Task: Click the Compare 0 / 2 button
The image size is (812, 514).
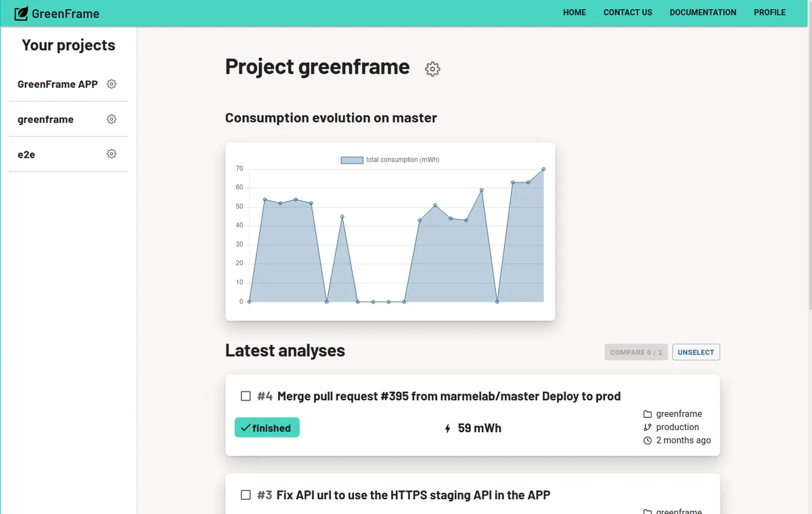Action: 635,352
